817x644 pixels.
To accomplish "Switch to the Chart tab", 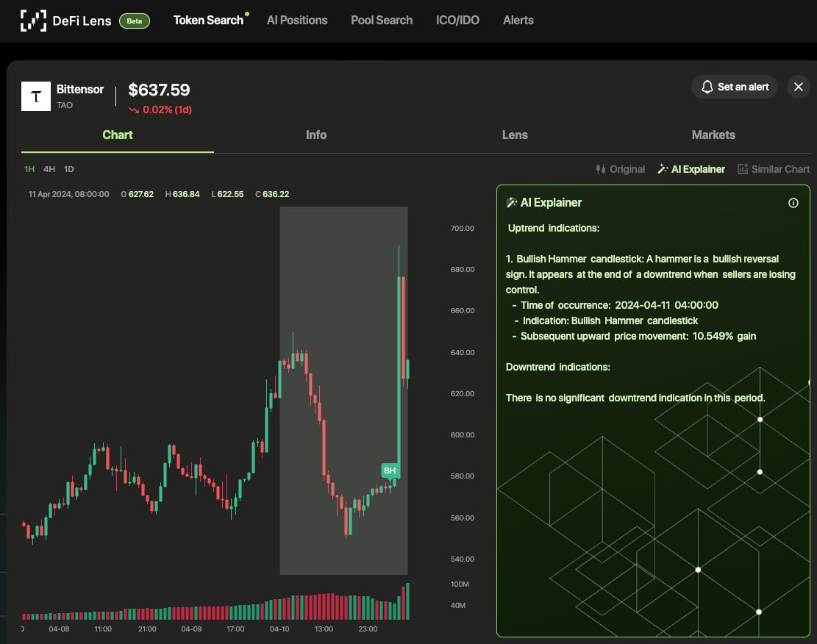I will click(117, 135).
